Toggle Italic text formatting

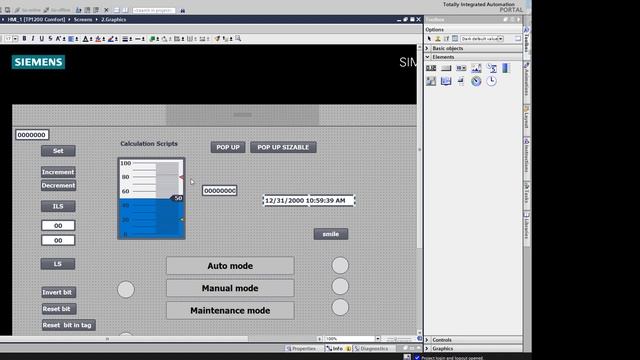pyautogui.click(x=33, y=38)
